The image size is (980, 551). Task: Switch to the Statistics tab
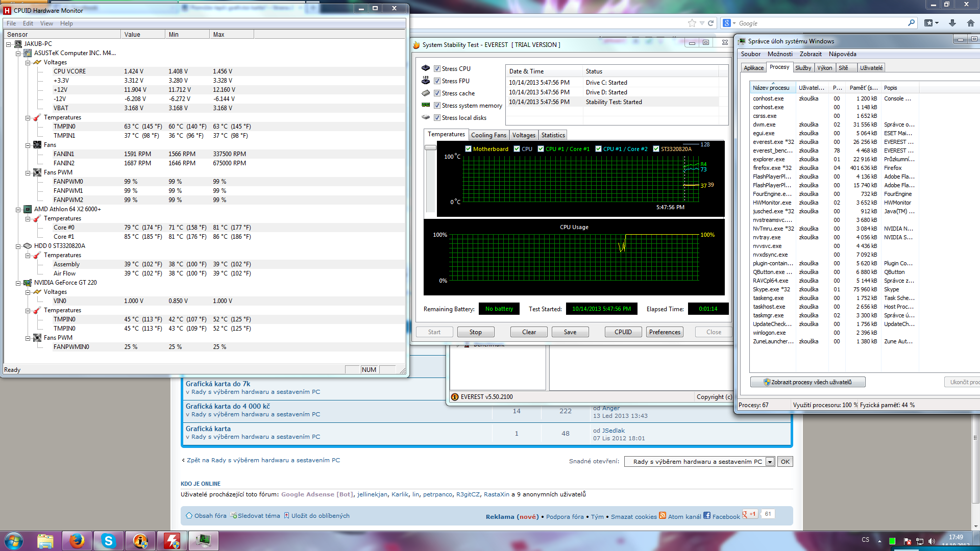[553, 135]
